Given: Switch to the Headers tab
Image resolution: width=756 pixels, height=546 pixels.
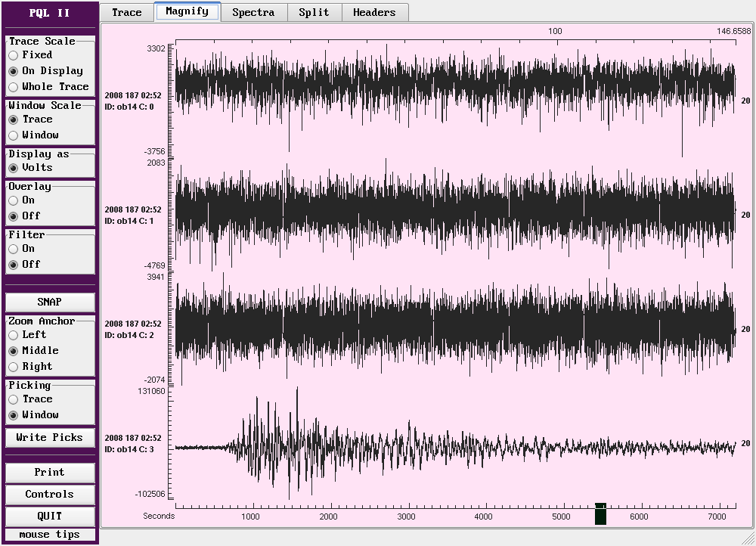Looking at the screenshot, I should pos(374,12).
